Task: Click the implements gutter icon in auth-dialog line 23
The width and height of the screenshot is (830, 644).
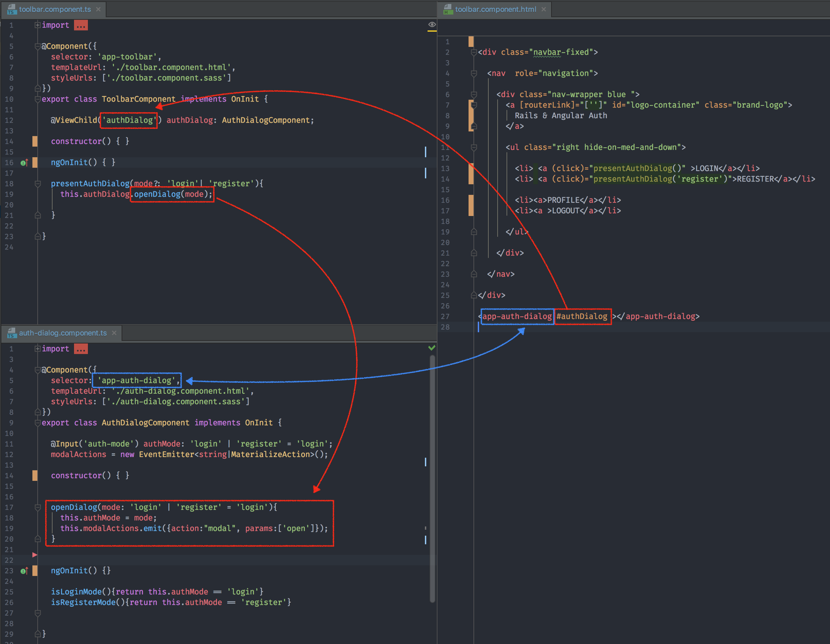Action: 24,571
